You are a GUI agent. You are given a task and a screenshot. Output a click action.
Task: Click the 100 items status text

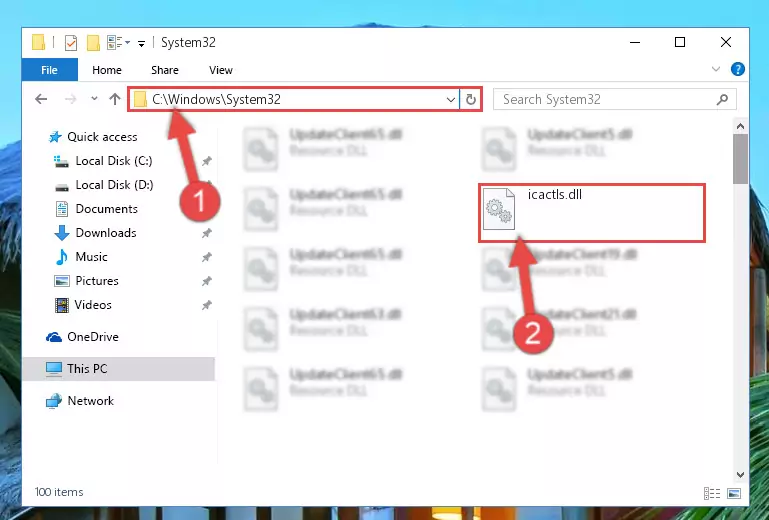(59, 492)
